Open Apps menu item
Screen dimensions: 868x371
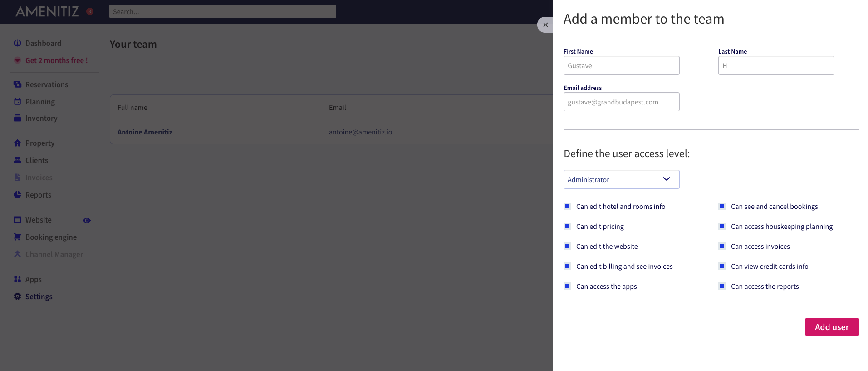pos(34,279)
